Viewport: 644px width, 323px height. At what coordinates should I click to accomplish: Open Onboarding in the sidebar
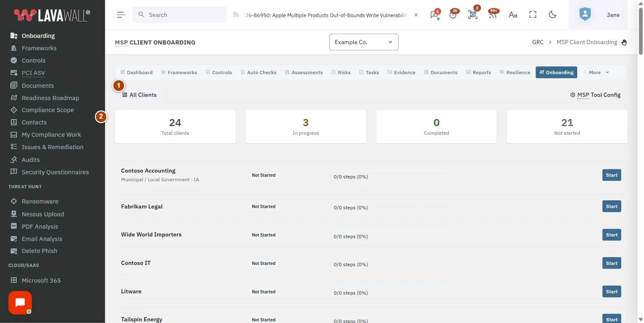point(38,36)
